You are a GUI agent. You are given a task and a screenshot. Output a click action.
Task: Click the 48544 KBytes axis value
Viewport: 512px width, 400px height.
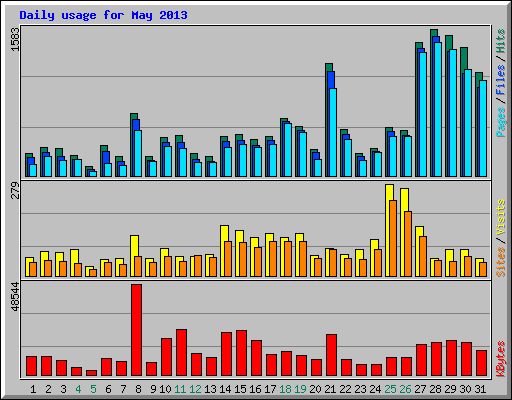15,296
